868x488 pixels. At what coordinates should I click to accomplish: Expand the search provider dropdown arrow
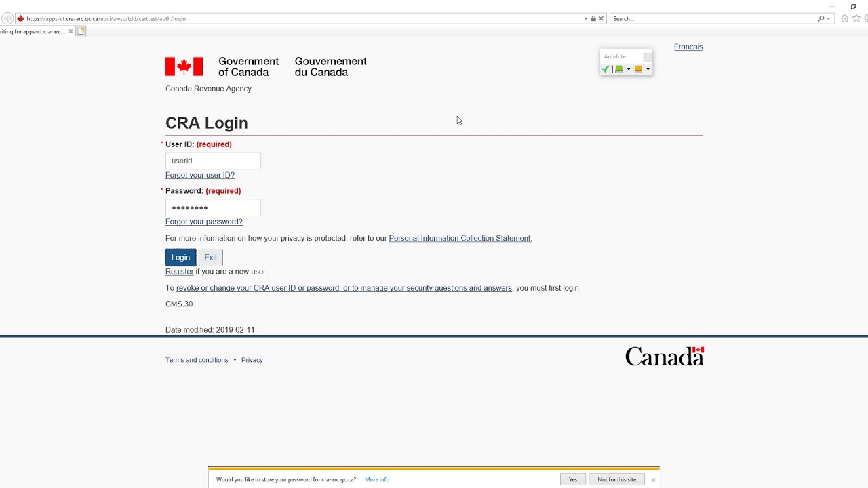click(829, 18)
